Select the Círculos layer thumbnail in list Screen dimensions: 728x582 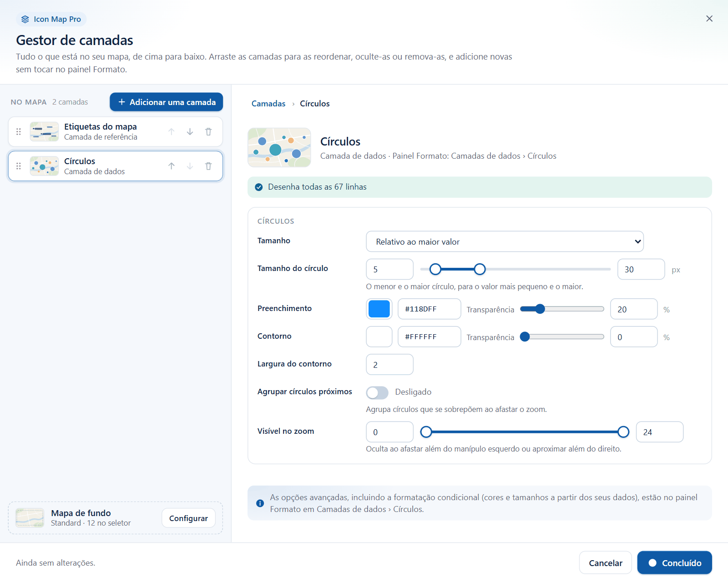pyautogui.click(x=44, y=166)
